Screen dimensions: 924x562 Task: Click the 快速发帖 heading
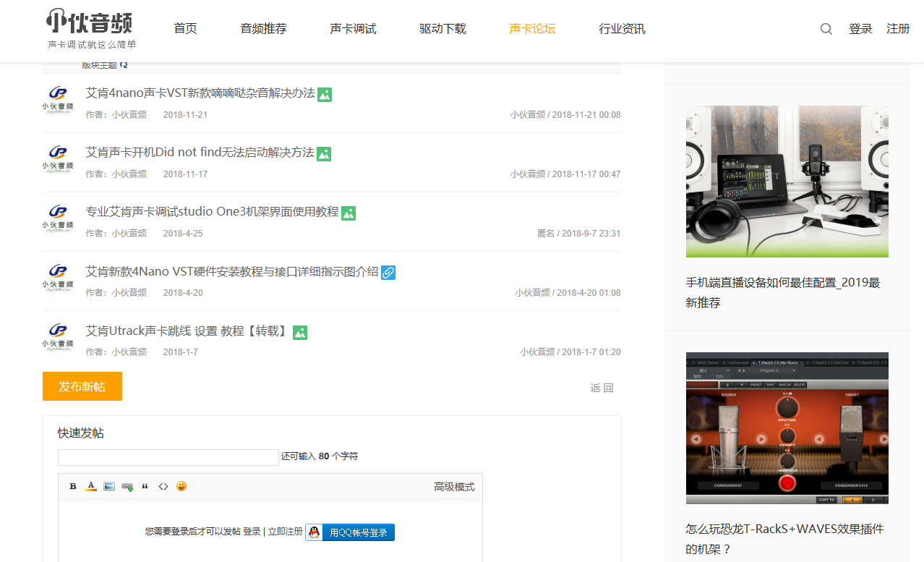point(81,433)
